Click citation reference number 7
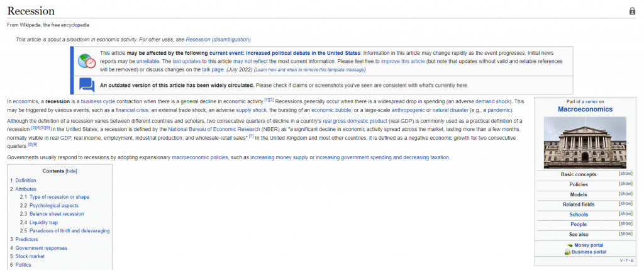The image size is (644, 270). pos(251,136)
